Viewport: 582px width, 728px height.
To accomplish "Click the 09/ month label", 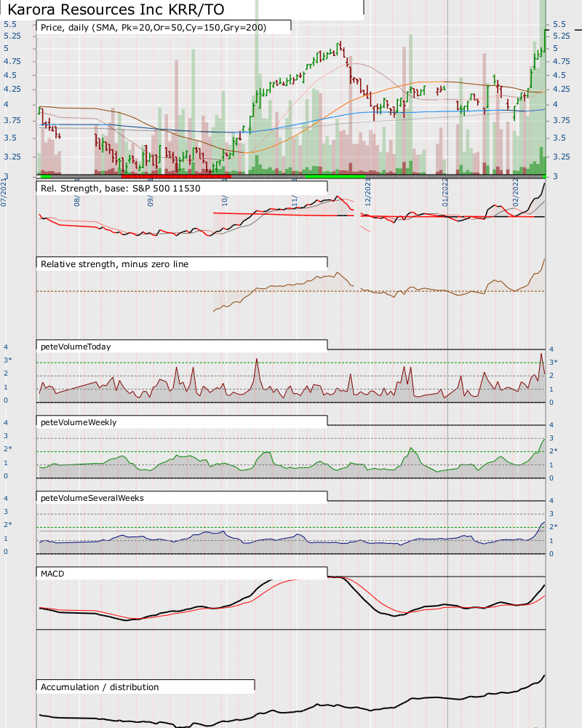I will 150,201.
